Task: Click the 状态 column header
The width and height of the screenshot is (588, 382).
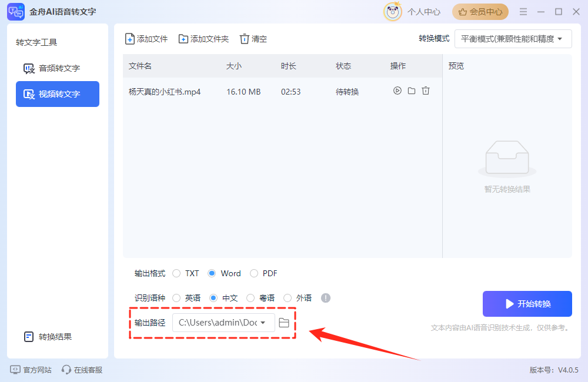Action: [x=343, y=66]
